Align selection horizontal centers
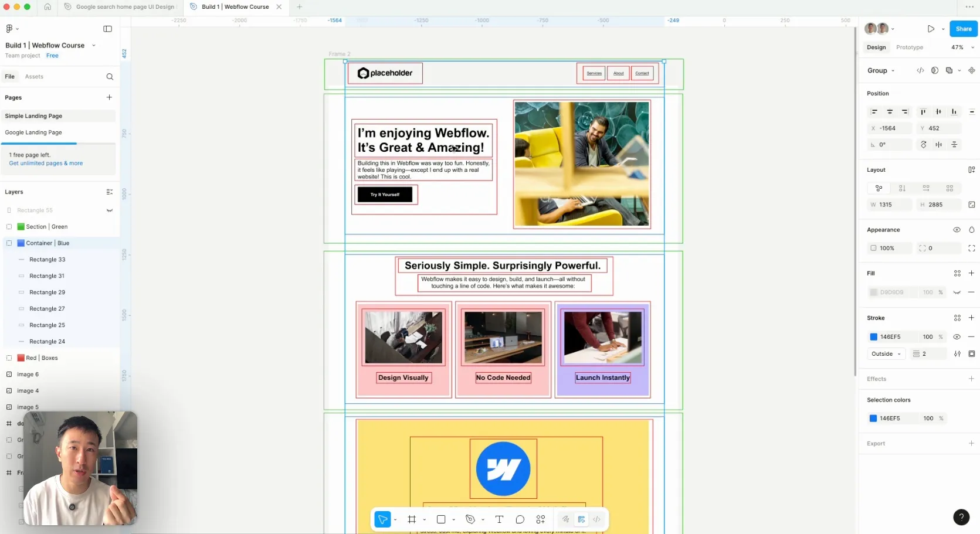This screenshot has height=534, width=980. [x=890, y=111]
